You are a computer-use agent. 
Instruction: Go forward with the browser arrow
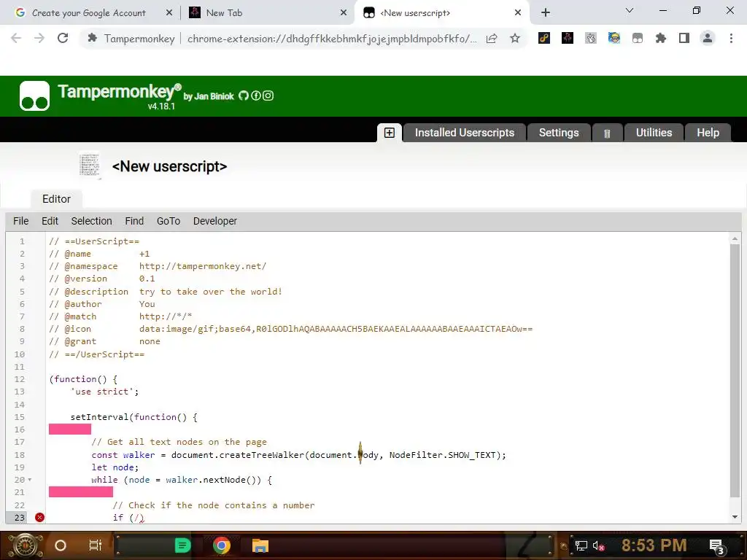(39, 38)
